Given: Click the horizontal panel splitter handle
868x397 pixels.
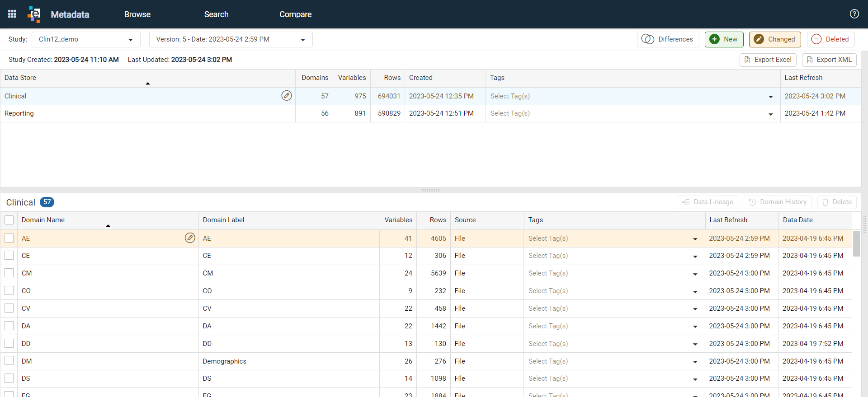Looking at the screenshot, I should click(431, 190).
